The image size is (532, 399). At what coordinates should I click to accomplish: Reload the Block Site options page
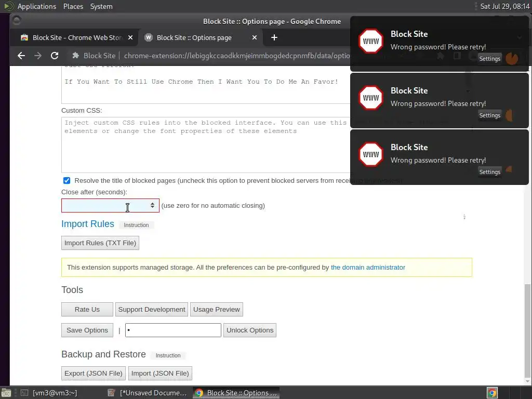coord(54,56)
